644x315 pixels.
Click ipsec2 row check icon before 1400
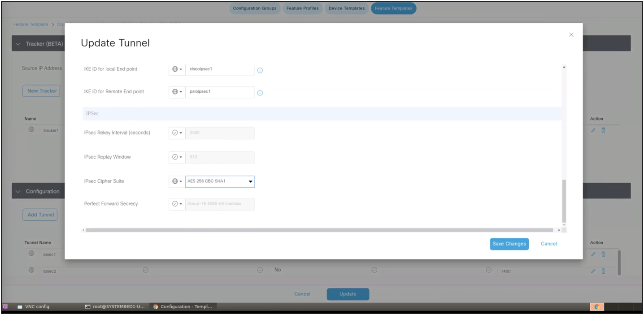coord(489,270)
